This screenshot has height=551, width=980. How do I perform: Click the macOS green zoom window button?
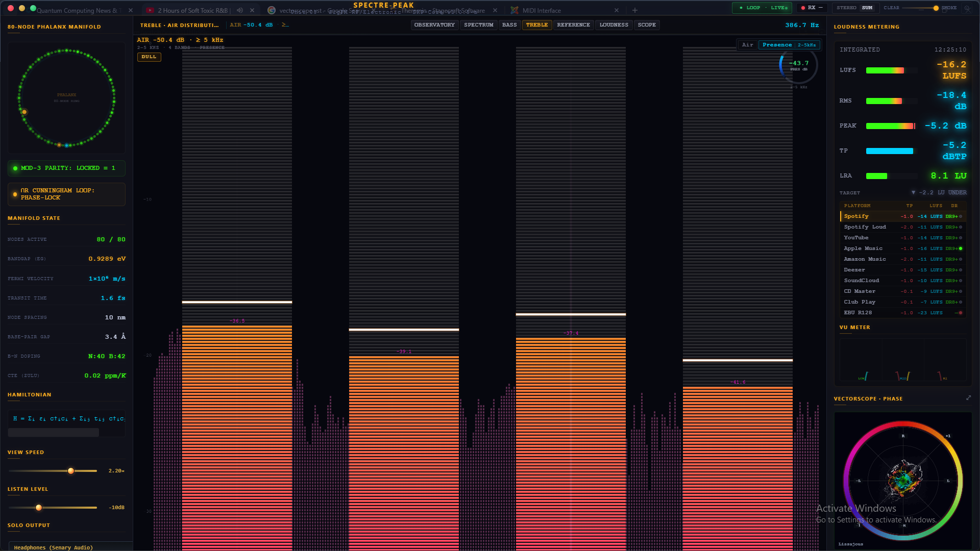(33, 8)
